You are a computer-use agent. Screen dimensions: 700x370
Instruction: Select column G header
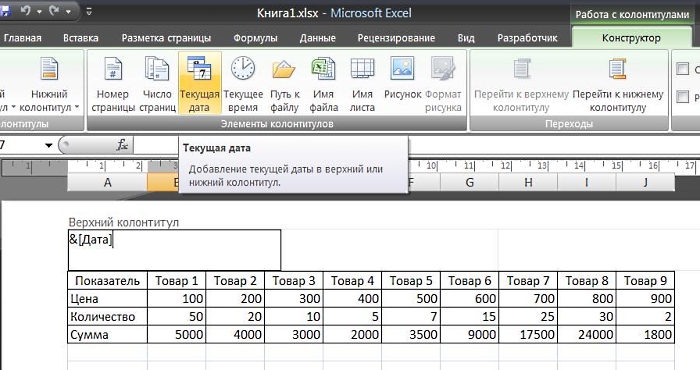coord(469,182)
